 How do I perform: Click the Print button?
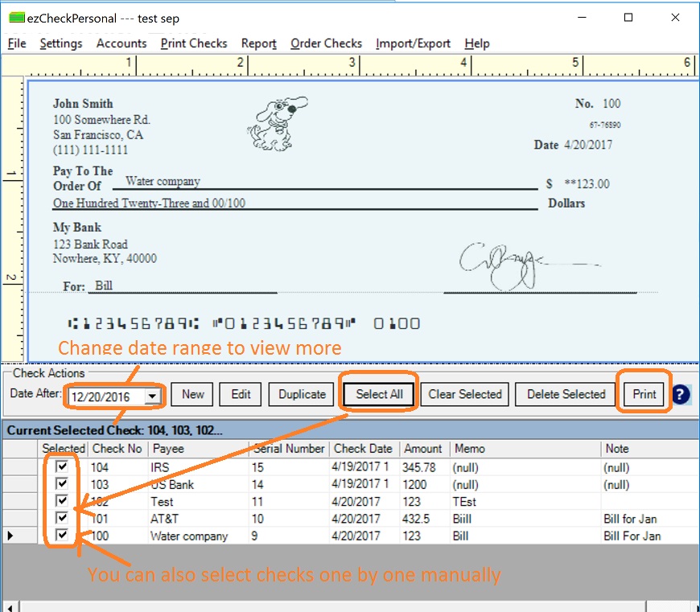[x=644, y=394]
